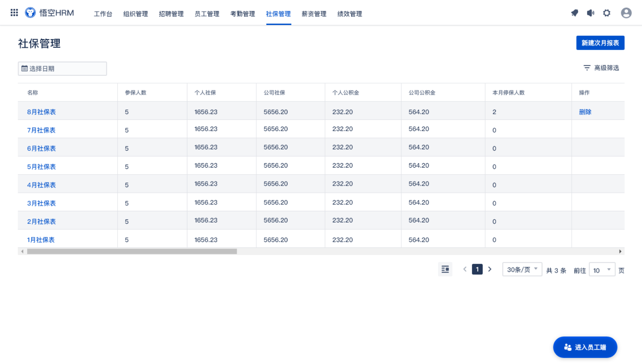Image resolution: width=642 pixels, height=364 pixels.
Task: Delete the 8月社保表 row via 删除
Action: pos(585,112)
